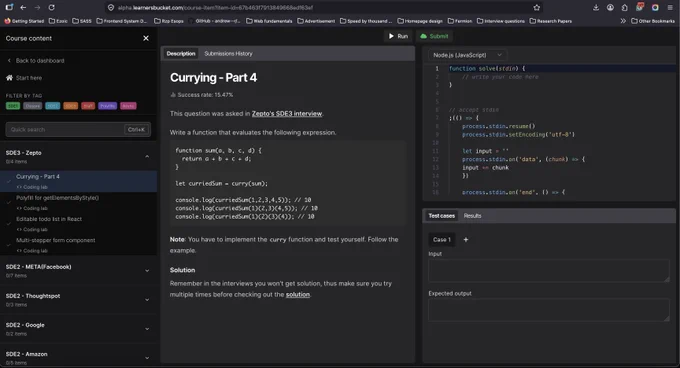Focus the Quick search field
This screenshot has width=680, height=368.
point(78,130)
